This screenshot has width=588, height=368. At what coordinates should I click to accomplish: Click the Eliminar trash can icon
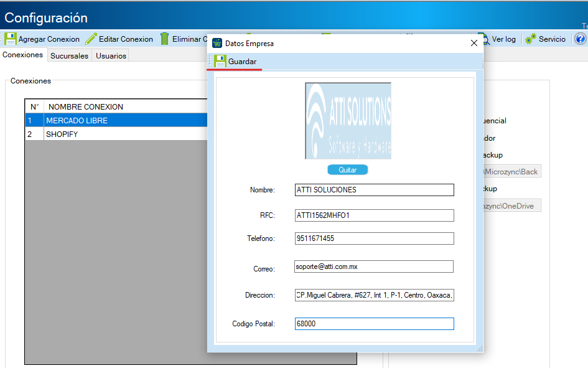(164, 39)
